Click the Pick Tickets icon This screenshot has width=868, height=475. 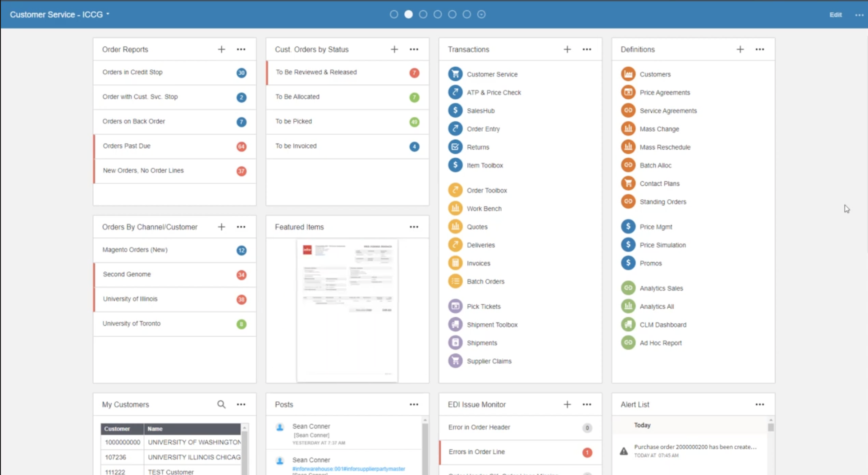pos(455,306)
